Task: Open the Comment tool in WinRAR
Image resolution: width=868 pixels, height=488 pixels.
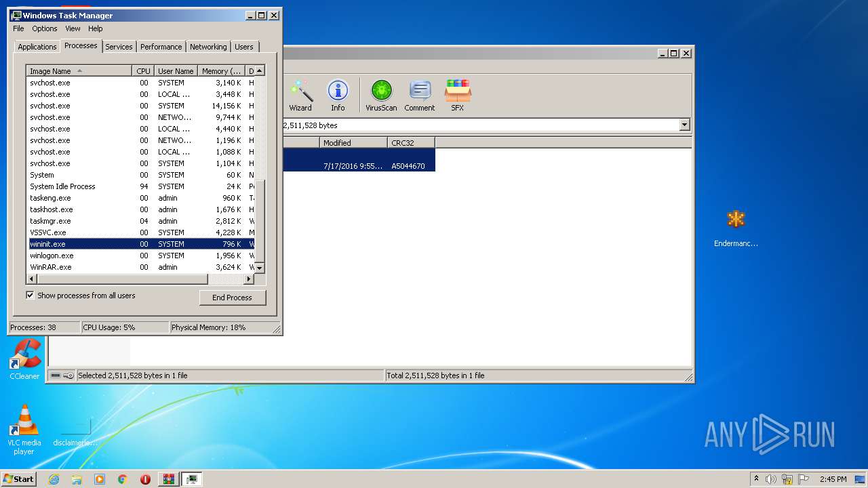Action: pyautogui.click(x=420, y=95)
